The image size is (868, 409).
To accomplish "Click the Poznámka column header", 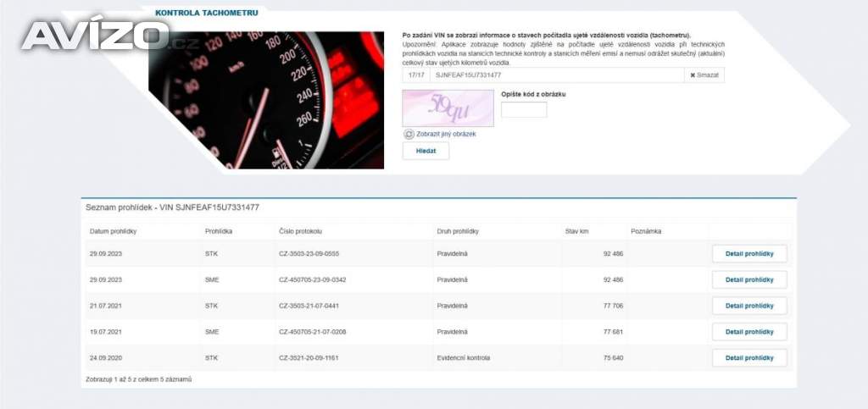I will [x=645, y=231].
